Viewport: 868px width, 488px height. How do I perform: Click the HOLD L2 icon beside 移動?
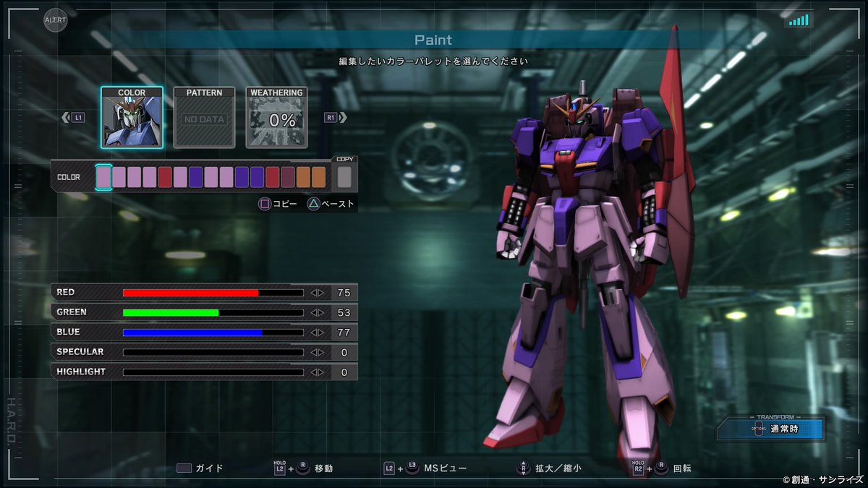(x=280, y=468)
